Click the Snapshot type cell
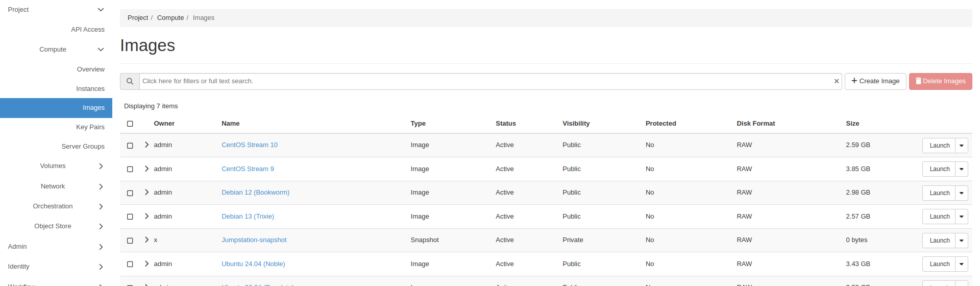This screenshot has width=980, height=286. 425,240
